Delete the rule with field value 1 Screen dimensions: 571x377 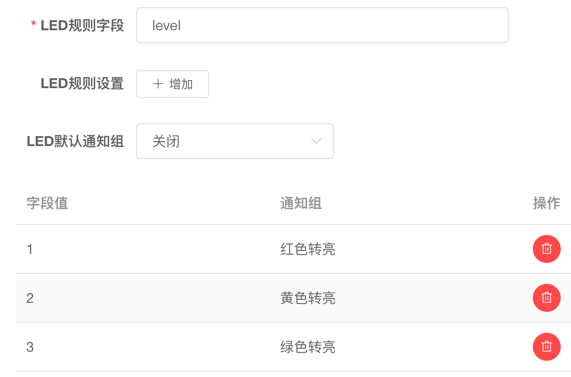[546, 249]
